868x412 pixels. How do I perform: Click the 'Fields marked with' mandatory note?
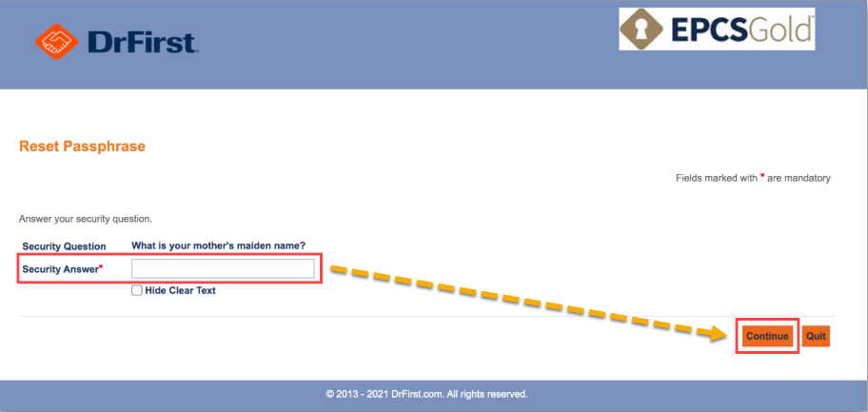(716, 178)
